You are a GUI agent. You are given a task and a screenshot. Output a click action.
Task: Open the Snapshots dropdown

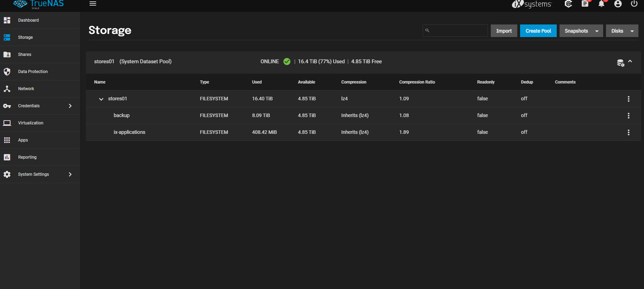pos(581,31)
